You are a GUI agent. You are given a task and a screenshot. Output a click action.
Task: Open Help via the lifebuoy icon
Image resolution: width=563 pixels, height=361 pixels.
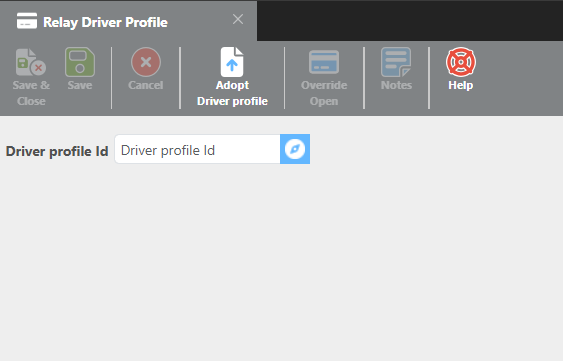[461, 62]
